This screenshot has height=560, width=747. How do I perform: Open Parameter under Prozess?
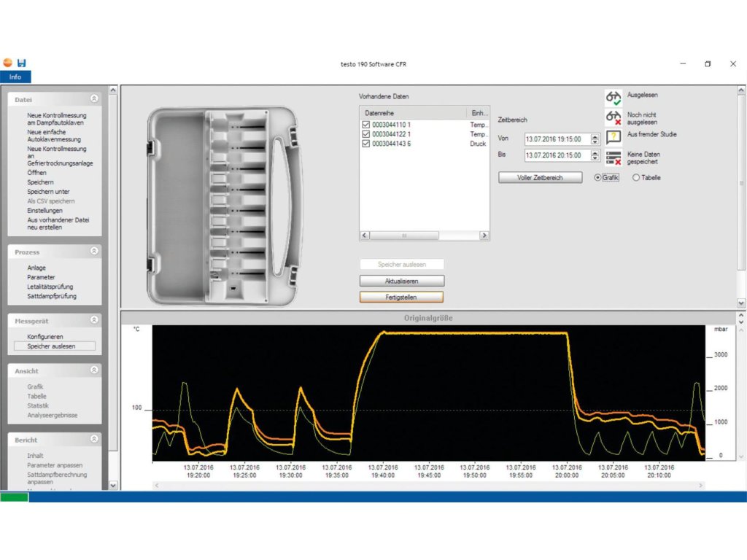[x=41, y=277]
